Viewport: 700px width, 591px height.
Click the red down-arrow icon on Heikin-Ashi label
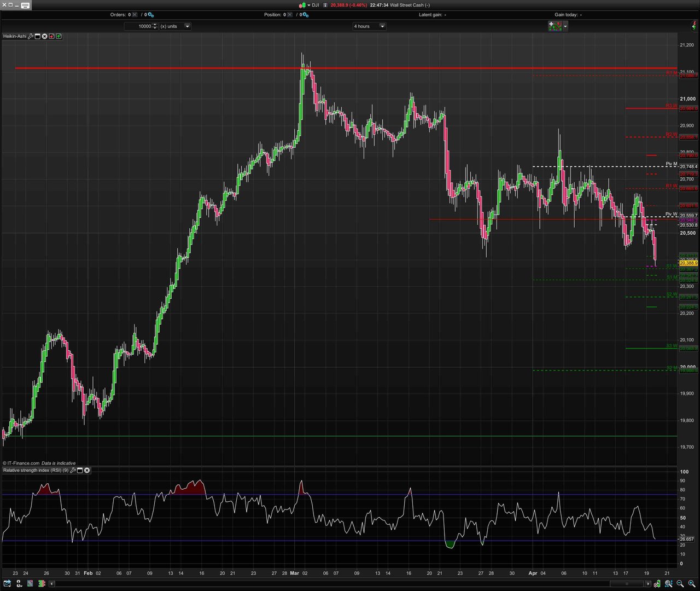coord(51,36)
